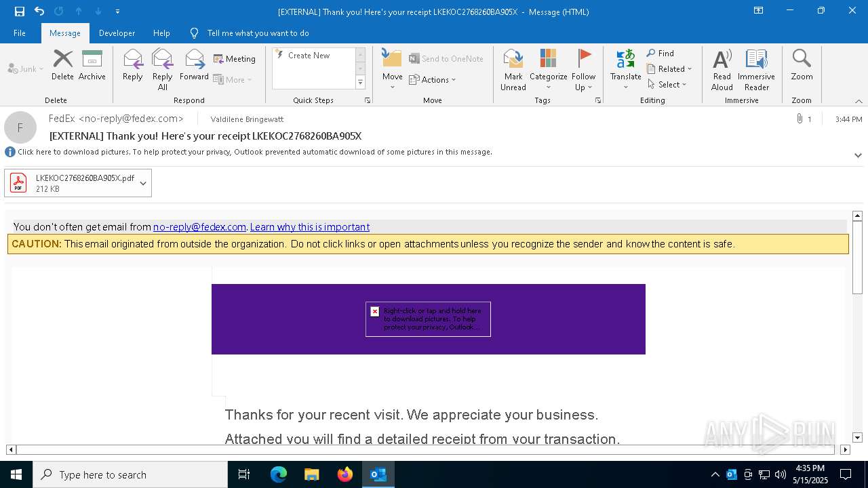
Task: Go to the previous item with the up arrow
Action: click(78, 11)
